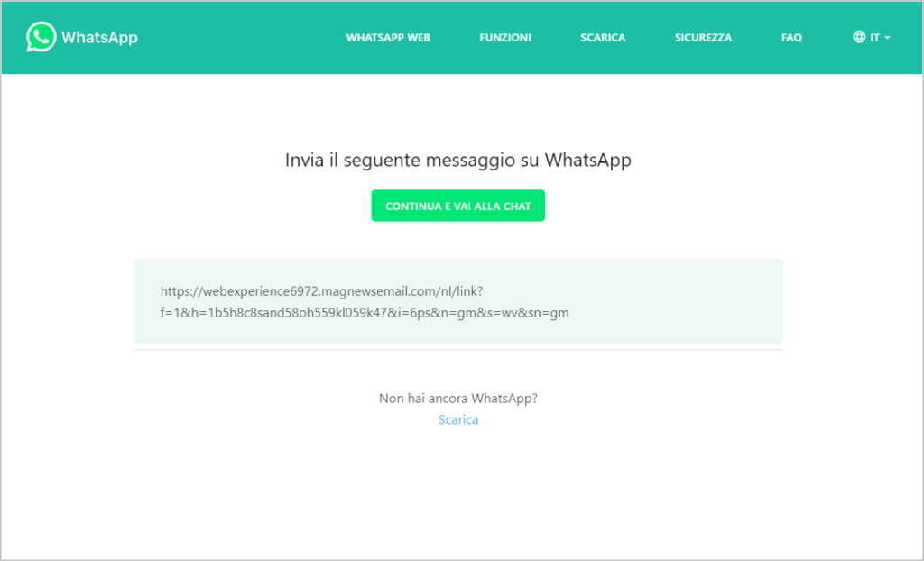
Task: Click the WhatsApp wordmark text in header
Action: pos(99,37)
